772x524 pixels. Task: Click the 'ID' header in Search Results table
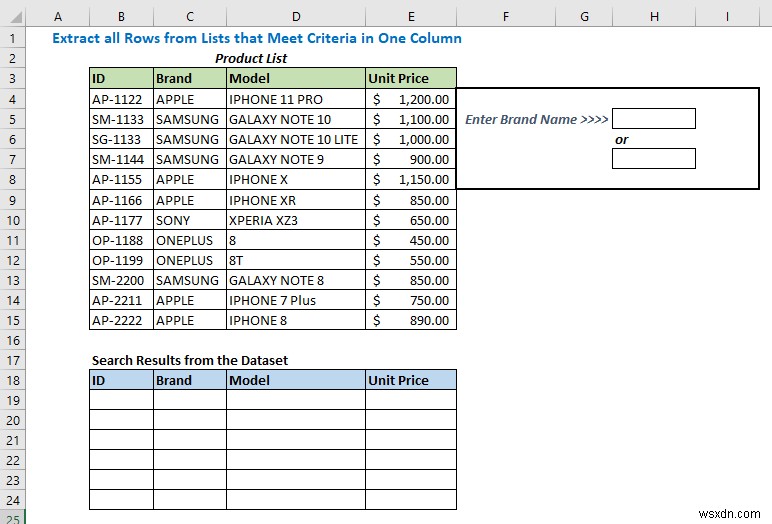click(x=122, y=380)
